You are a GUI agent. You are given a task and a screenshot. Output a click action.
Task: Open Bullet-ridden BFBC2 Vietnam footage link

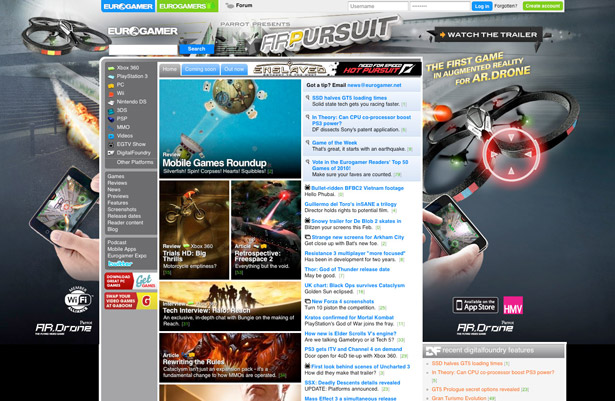pos(357,188)
